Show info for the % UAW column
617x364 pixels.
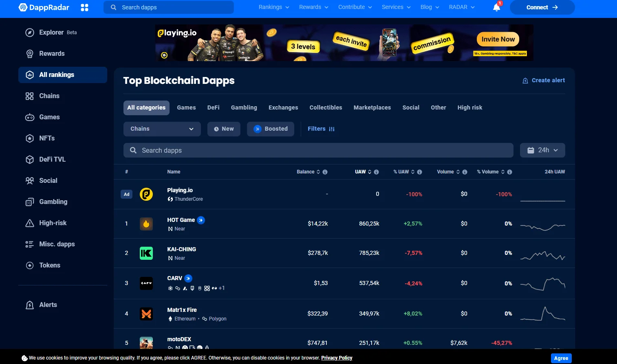tap(419, 172)
